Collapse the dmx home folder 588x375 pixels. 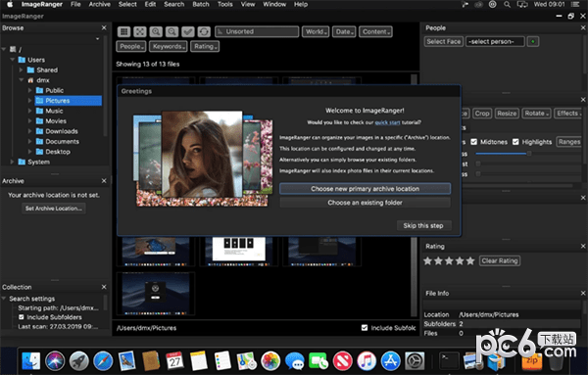(x=22, y=80)
